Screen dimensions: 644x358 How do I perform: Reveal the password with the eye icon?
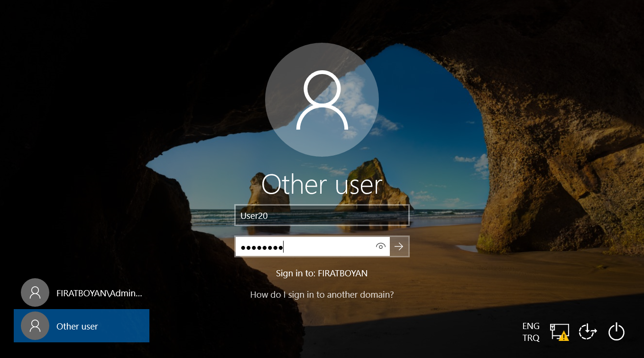point(380,246)
